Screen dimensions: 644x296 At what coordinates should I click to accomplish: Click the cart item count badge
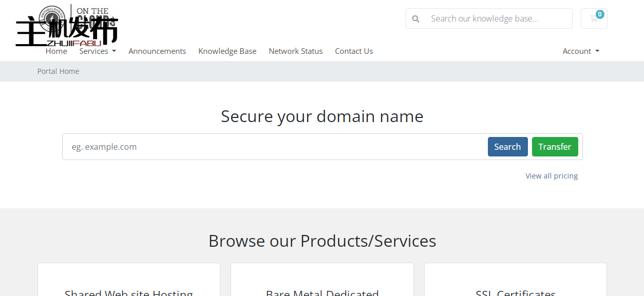point(600,14)
